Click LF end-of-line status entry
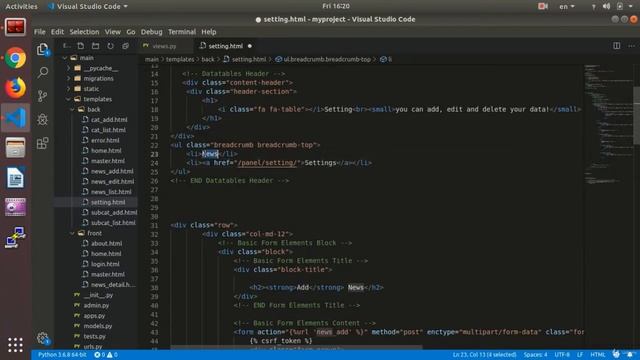 [580, 355]
